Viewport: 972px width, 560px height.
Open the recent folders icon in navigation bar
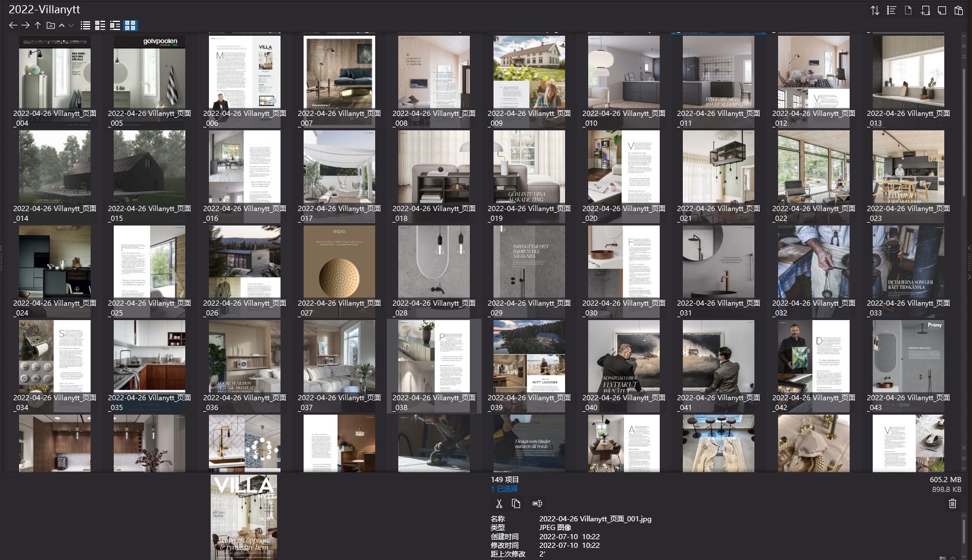pos(50,25)
